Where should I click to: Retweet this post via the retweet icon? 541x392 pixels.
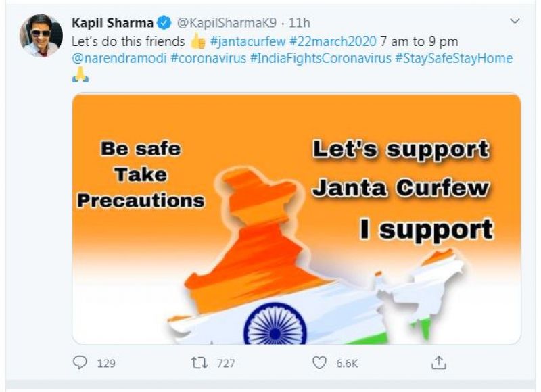[x=199, y=363]
